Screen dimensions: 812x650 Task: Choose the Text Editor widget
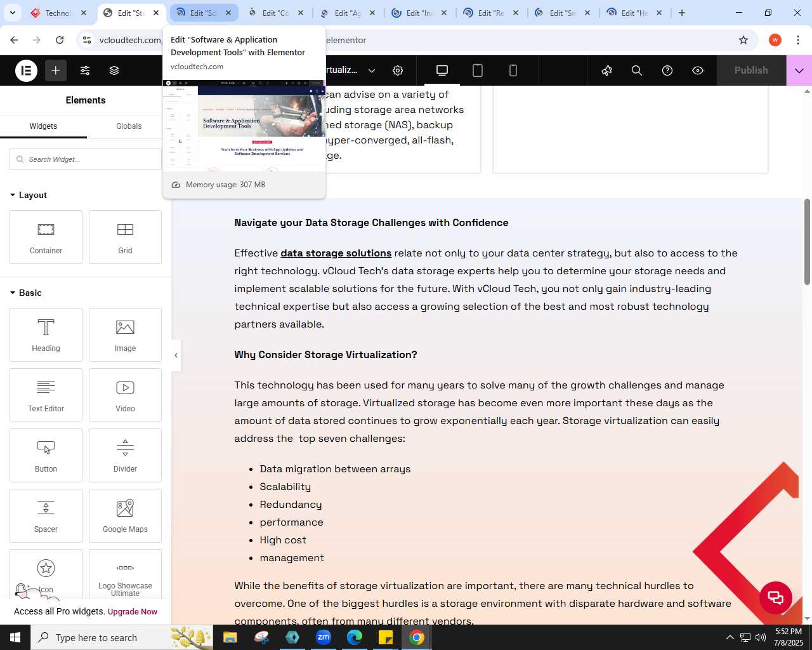tap(46, 395)
